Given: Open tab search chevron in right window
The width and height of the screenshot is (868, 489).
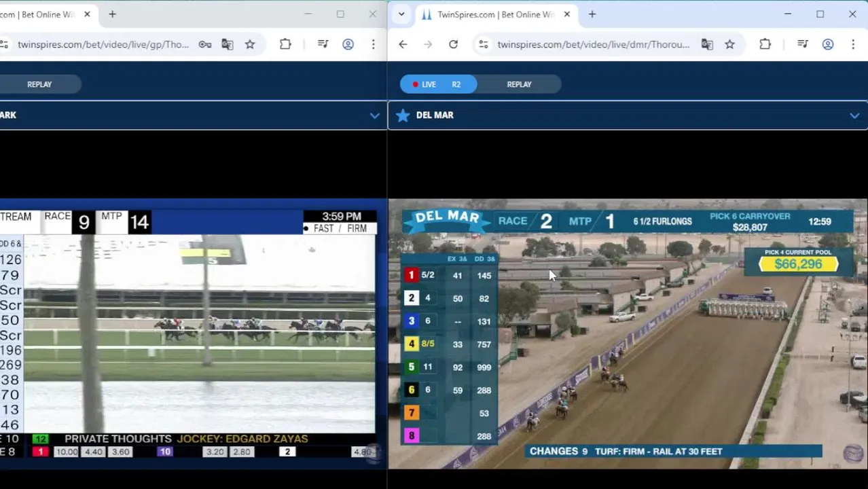Looking at the screenshot, I should [x=401, y=14].
